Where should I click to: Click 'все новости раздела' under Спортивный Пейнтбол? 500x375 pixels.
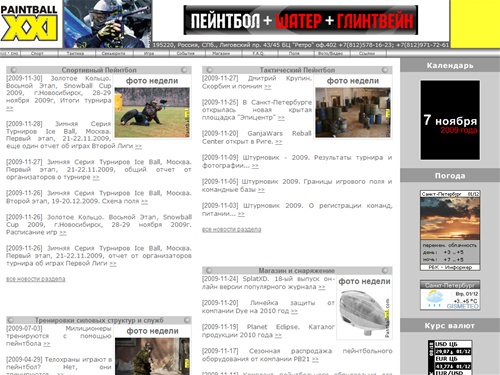pyautogui.click(x=36, y=279)
